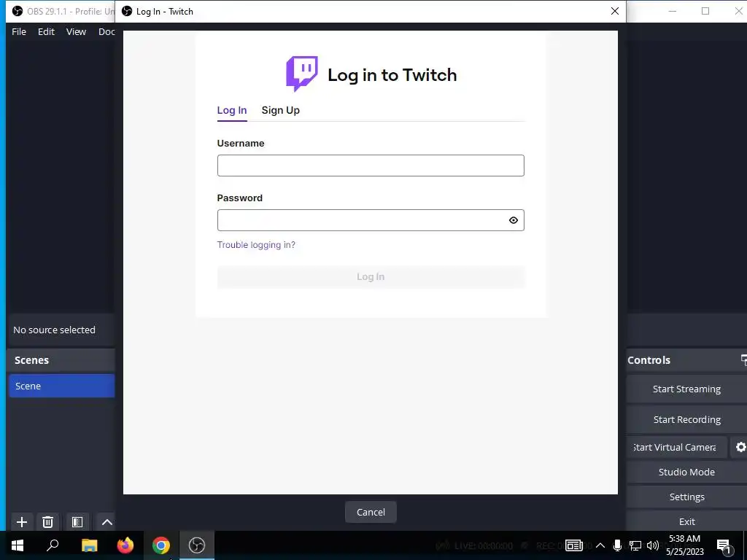Open the OBS View menu
The height and width of the screenshot is (560, 747).
(76, 31)
